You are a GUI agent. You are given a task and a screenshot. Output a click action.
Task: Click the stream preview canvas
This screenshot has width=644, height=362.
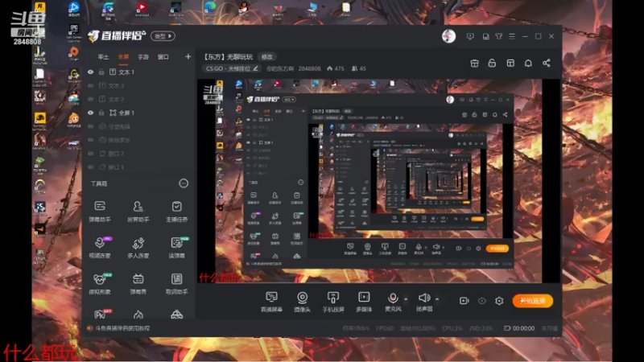[378, 181]
